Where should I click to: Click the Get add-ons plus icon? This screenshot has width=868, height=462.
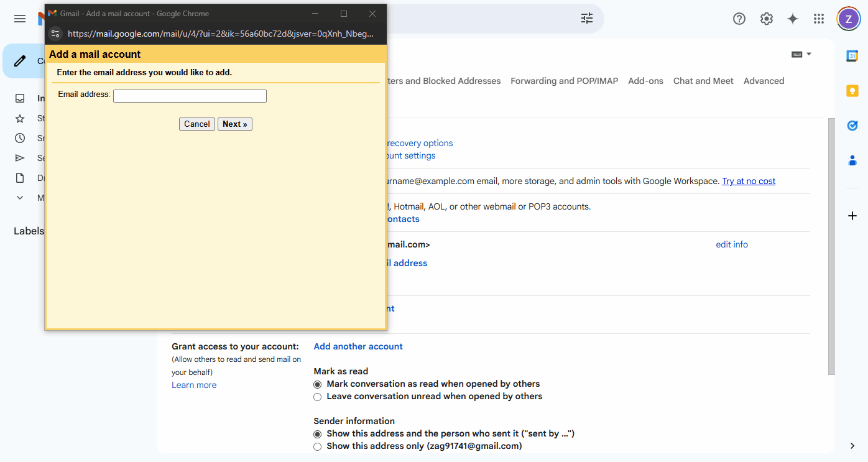click(x=852, y=216)
